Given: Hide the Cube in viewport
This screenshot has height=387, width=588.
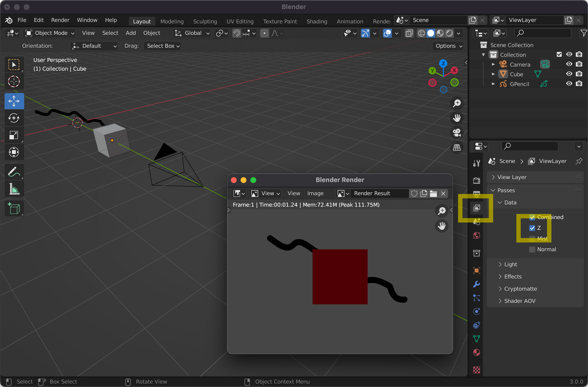Looking at the screenshot, I should [569, 74].
